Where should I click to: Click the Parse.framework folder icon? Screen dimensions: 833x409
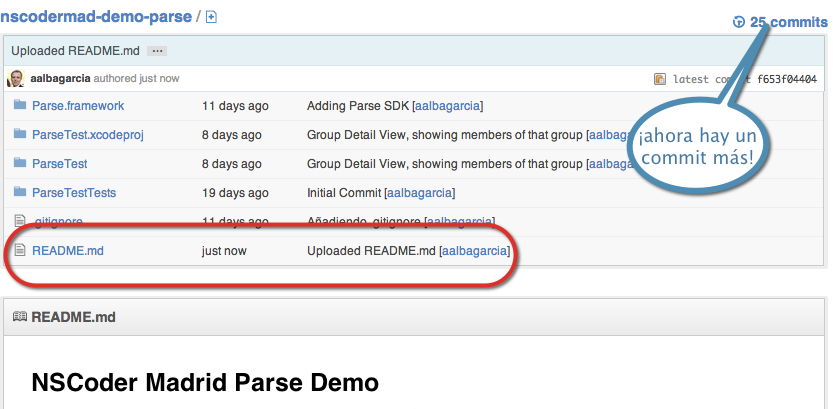[18, 105]
